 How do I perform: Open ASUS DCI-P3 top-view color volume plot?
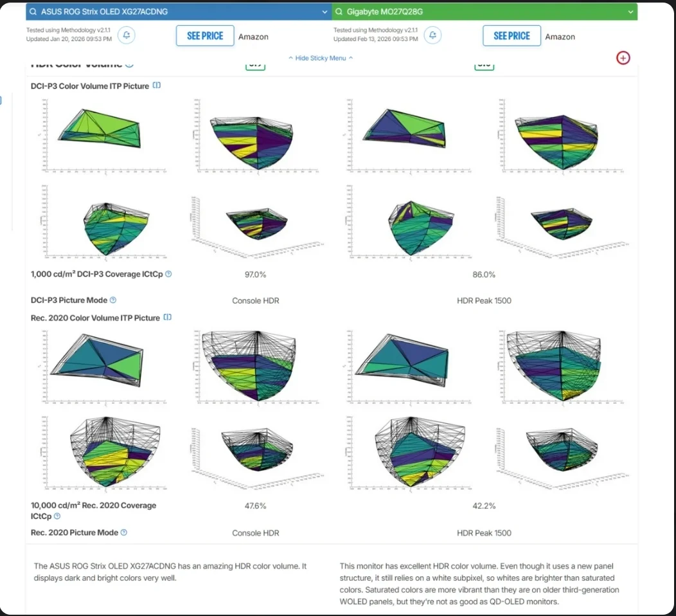(x=103, y=136)
